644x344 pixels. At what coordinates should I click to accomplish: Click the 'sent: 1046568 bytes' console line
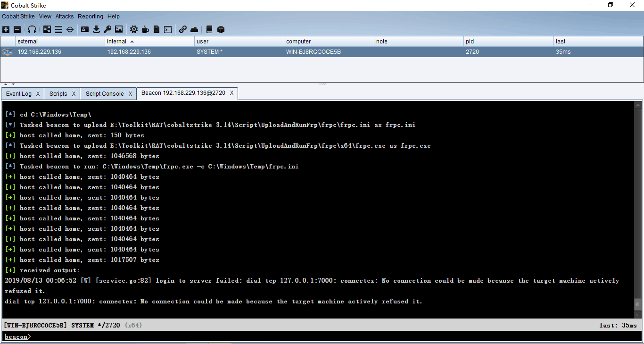(x=82, y=156)
